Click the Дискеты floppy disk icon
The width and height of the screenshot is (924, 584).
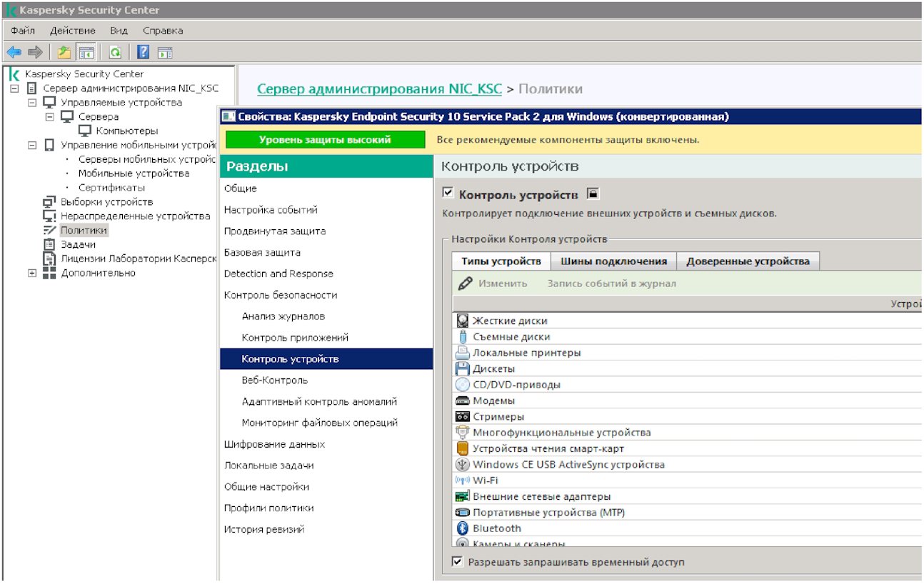(463, 369)
